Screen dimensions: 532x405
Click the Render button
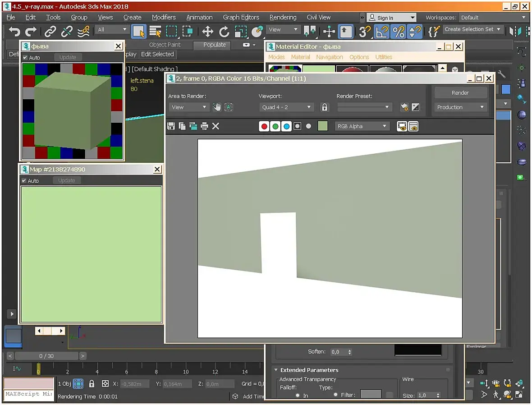[460, 92]
